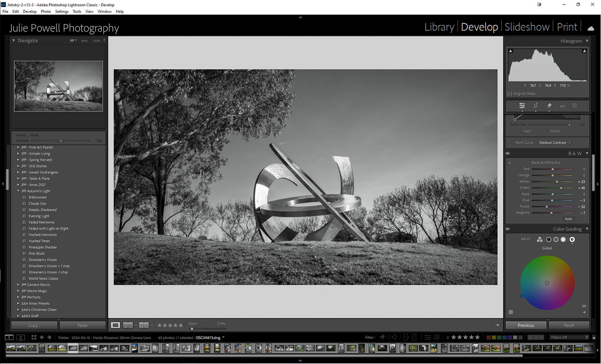Select the Edit sliders tool icon

click(x=522, y=105)
